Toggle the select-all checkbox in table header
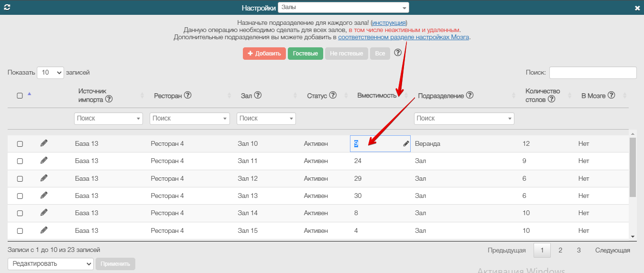The height and width of the screenshot is (273, 644). coord(20,96)
